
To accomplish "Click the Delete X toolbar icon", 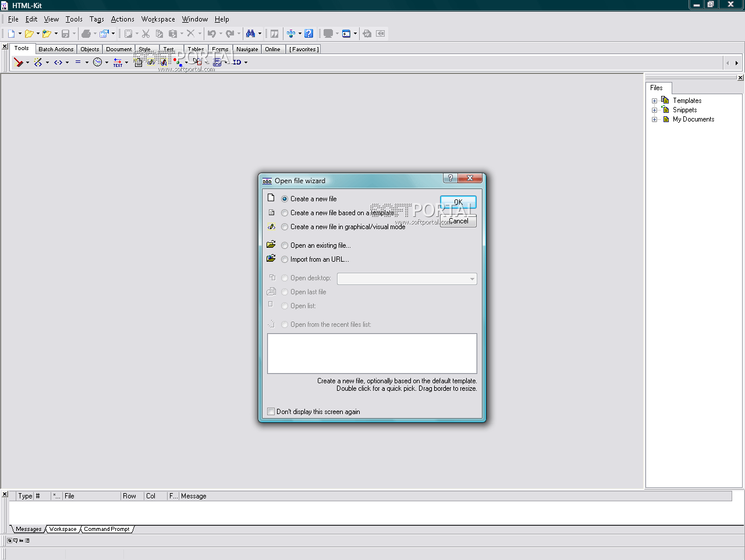I will point(190,34).
